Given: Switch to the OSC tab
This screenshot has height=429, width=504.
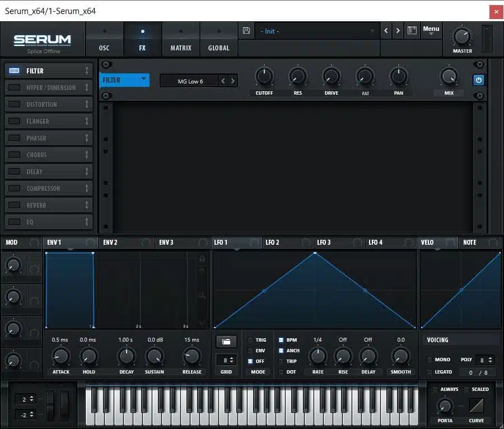Looking at the screenshot, I should [x=104, y=40].
